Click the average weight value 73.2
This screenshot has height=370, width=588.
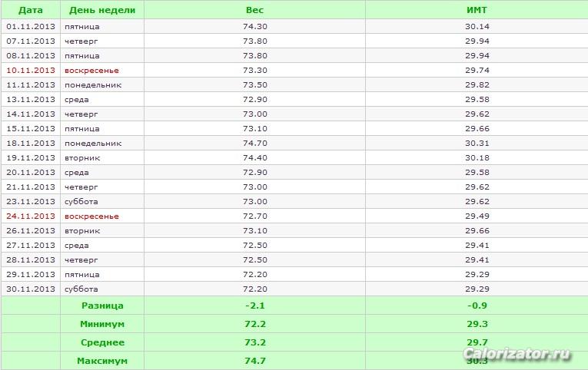255,342
